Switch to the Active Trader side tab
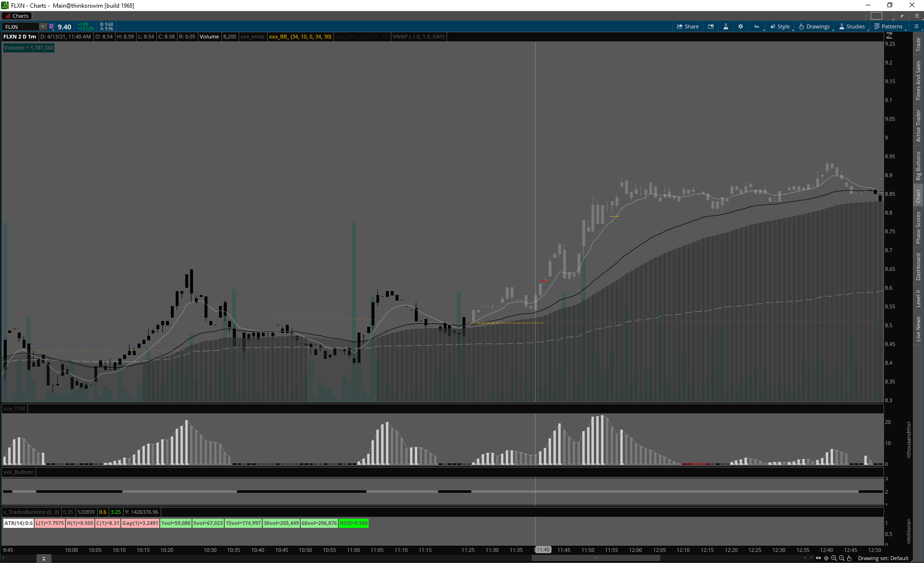The image size is (924, 563). (x=918, y=125)
